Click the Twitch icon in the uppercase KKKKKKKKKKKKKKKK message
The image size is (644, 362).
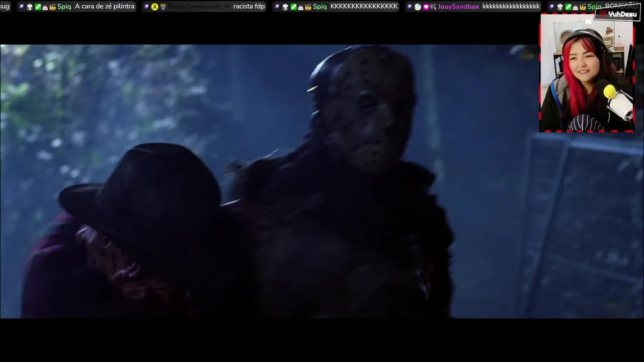click(277, 7)
